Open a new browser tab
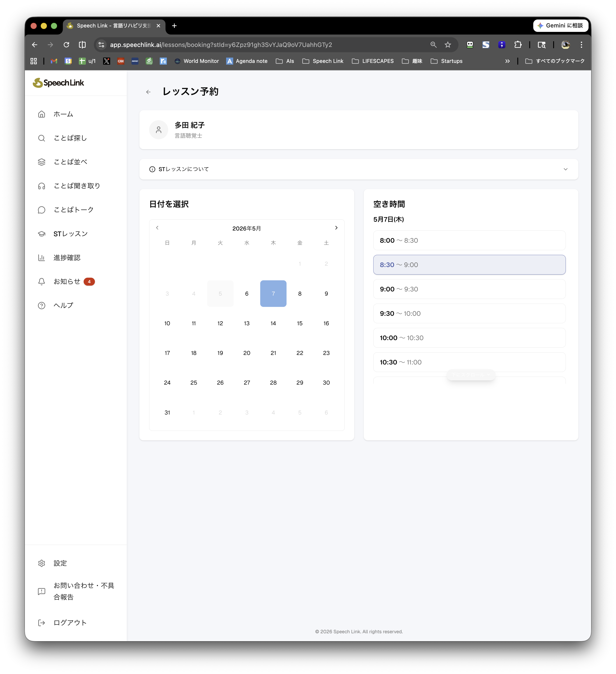Image resolution: width=616 pixels, height=674 pixels. coord(174,26)
